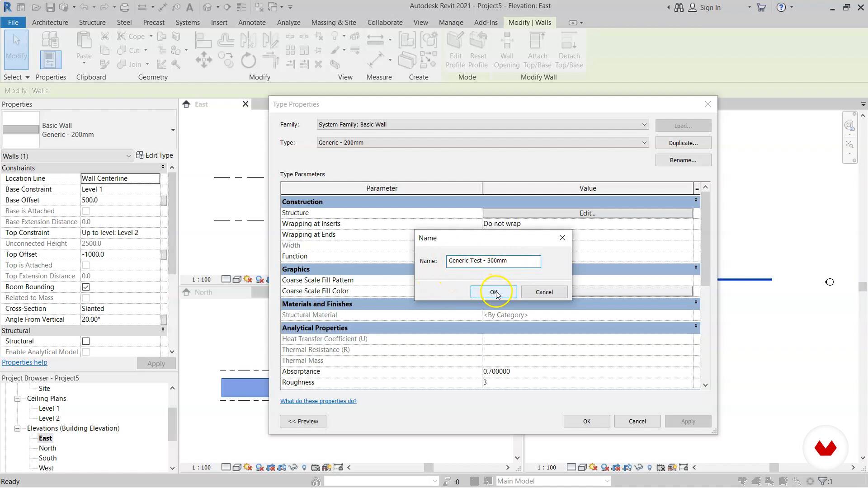Toggle the Structural checkbox
The height and width of the screenshot is (488, 868).
coord(86,341)
